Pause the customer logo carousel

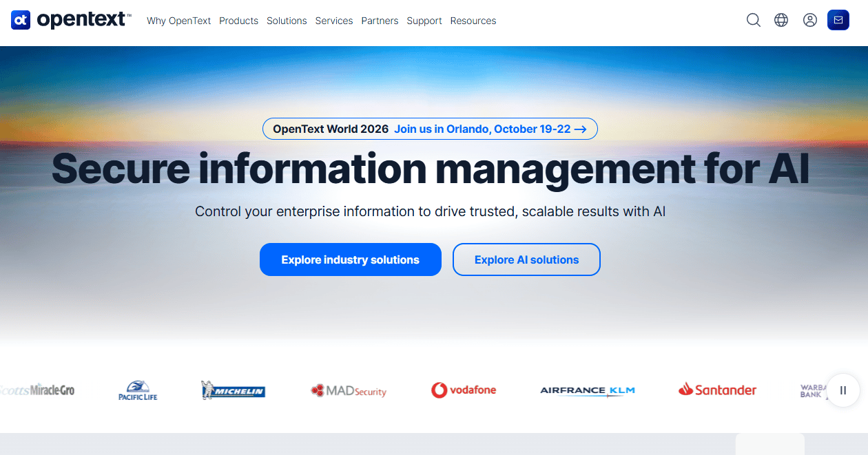click(x=843, y=390)
